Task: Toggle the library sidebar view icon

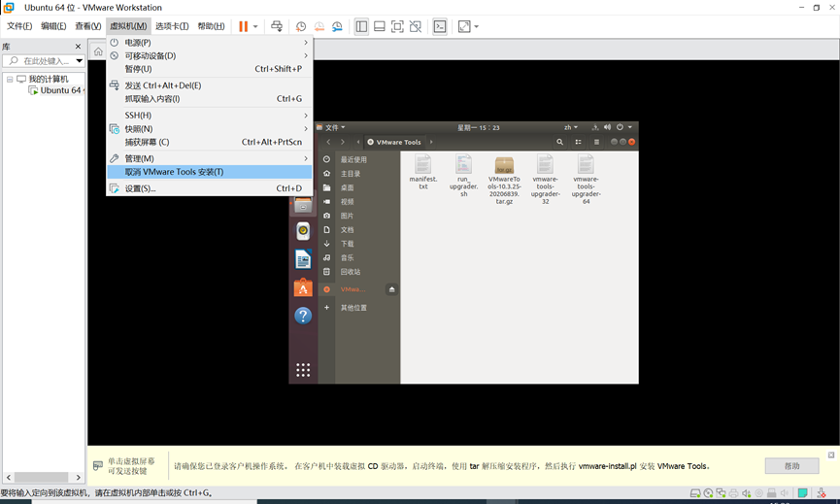Action: 361,26
